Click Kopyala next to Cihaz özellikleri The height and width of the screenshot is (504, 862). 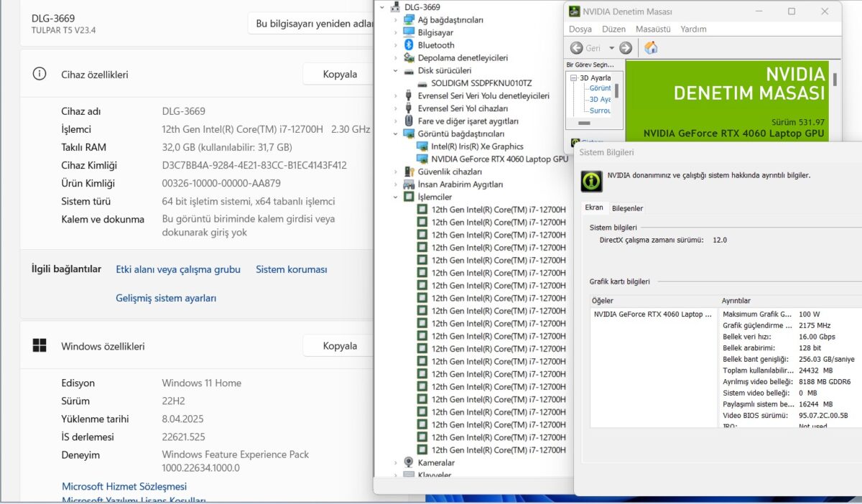coord(340,74)
